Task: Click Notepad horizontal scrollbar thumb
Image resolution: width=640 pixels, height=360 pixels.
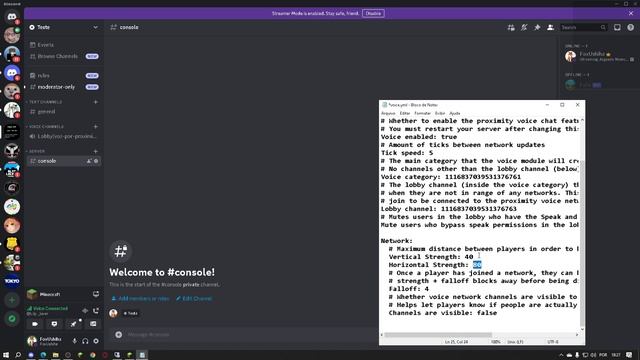Action: click(x=438, y=335)
